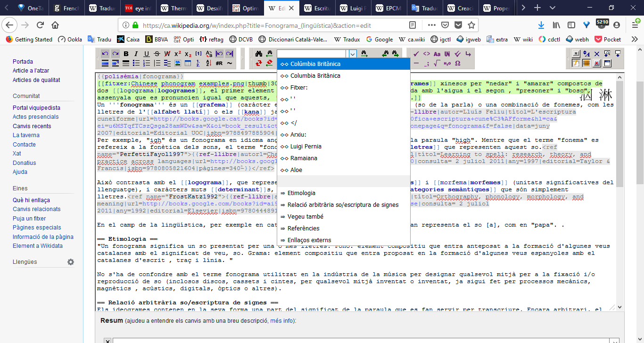644x343 pixels.
Task: Click the Omega special characters icon
Action: (457, 63)
